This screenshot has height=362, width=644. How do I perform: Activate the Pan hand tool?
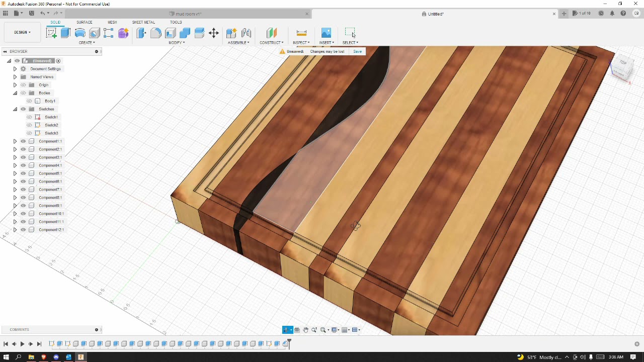tap(305, 330)
